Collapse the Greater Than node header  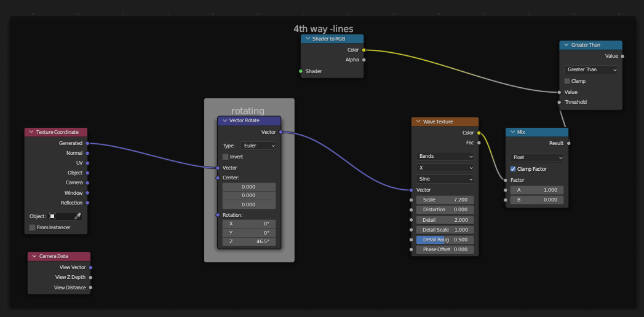coord(566,45)
